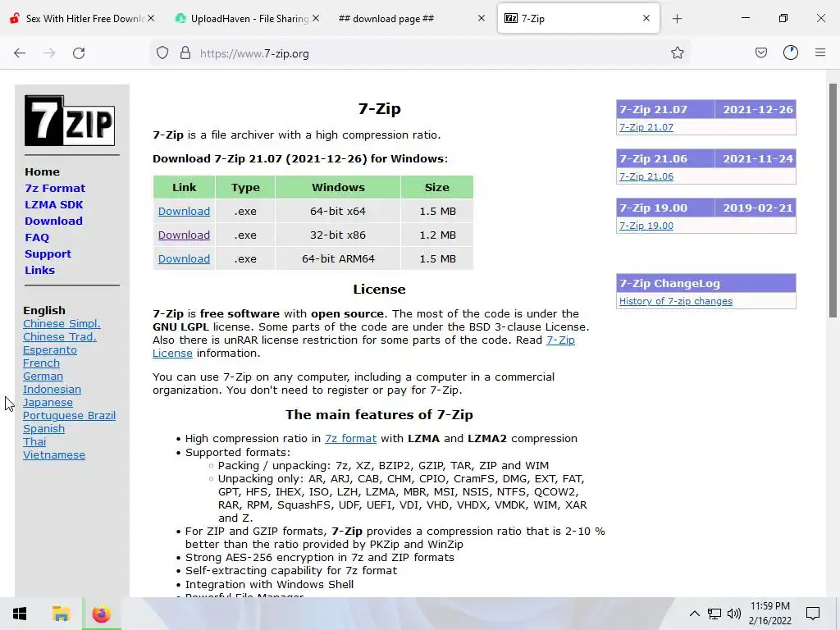Open History of 7-zip changes
The height and width of the screenshot is (630, 840).
pos(676,301)
